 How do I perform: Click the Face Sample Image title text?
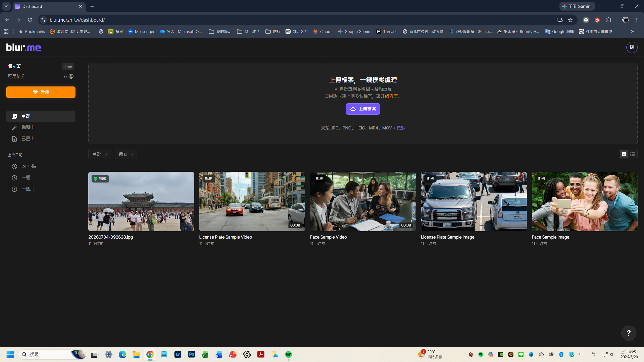point(550,237)
